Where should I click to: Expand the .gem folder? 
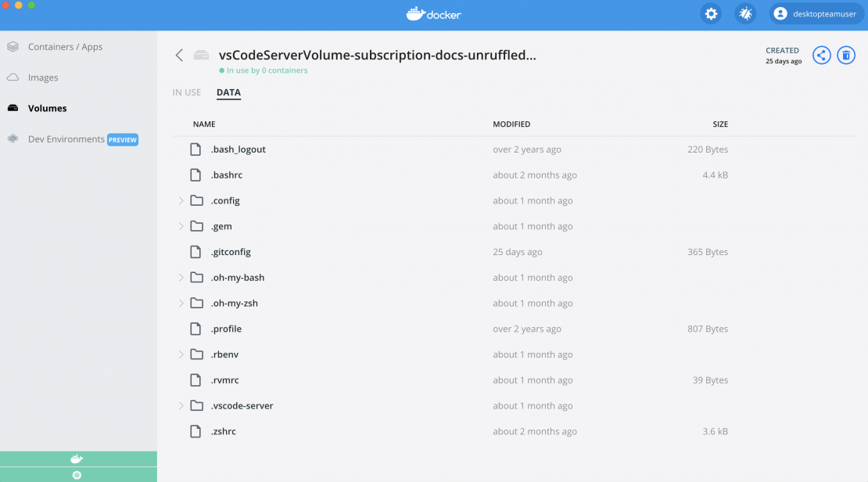(181, 226)
